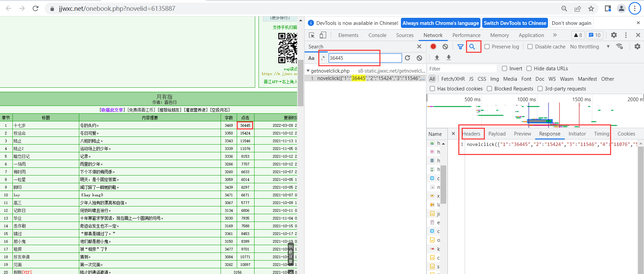Toggle the network search magnifier
The width and height of the screenshot is (644, 274).
pos(472,47)
